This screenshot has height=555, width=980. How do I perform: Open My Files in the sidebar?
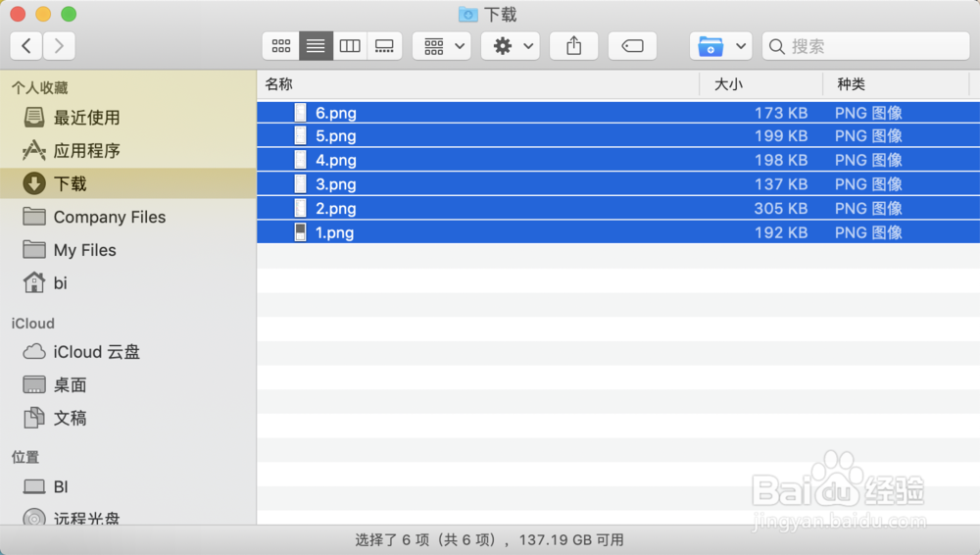tap(128, 250)
